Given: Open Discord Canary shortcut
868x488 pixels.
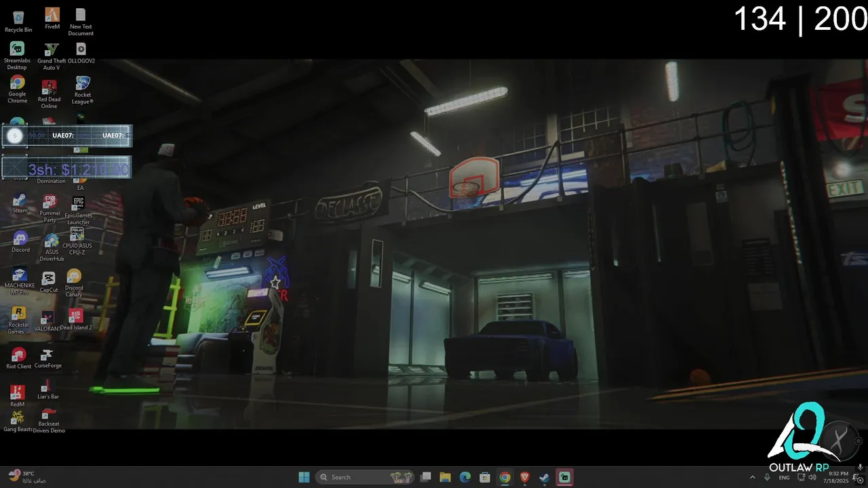Looking at the screenshot, I should click(x=74, y=283).
